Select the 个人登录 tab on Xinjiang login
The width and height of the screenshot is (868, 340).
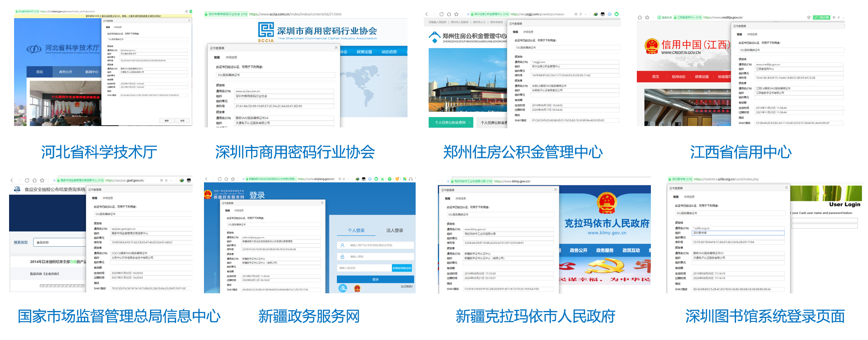(x=356, y=230)
